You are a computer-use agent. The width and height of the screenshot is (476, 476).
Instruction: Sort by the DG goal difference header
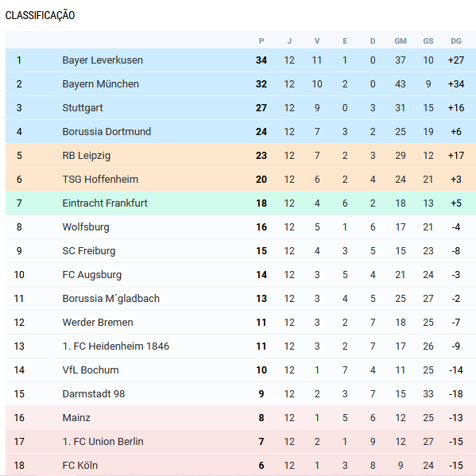[456, 41]
